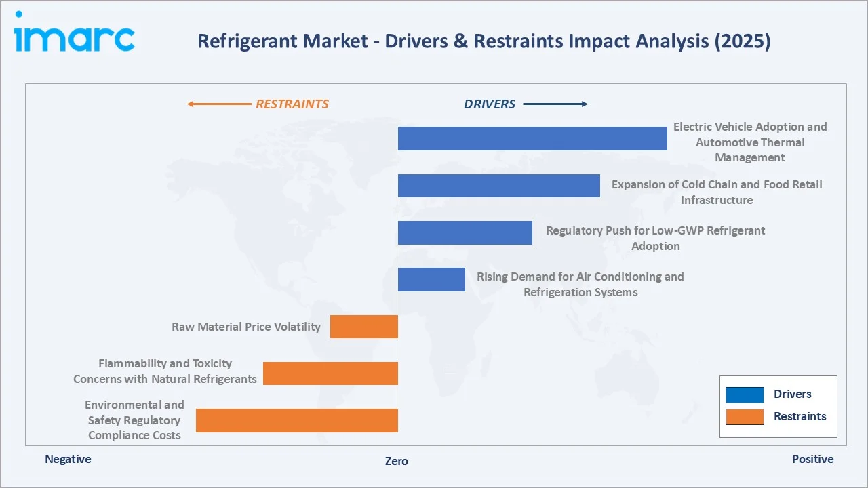Click the Positive axis label
This screenshot has width=868, height=488.
point(813,460)
